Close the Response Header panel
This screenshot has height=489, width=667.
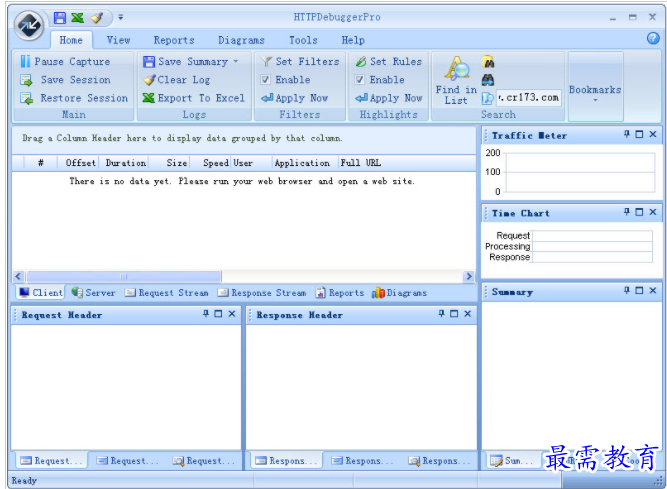(467, 314)
